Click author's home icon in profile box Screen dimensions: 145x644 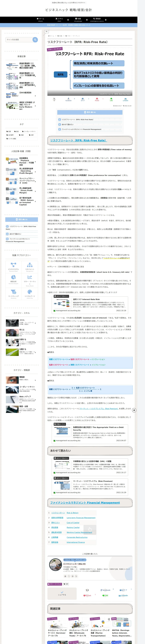[x=65, y=576]
